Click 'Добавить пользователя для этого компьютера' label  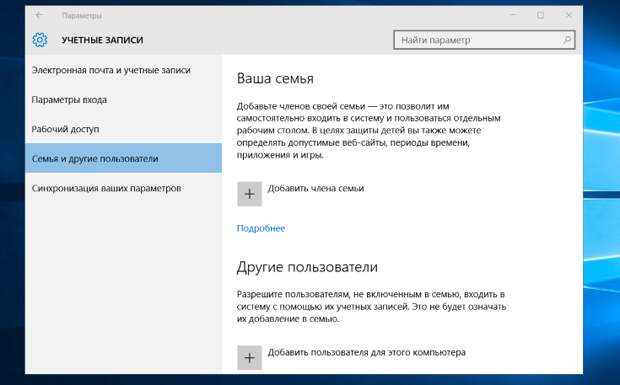[367, 352]
